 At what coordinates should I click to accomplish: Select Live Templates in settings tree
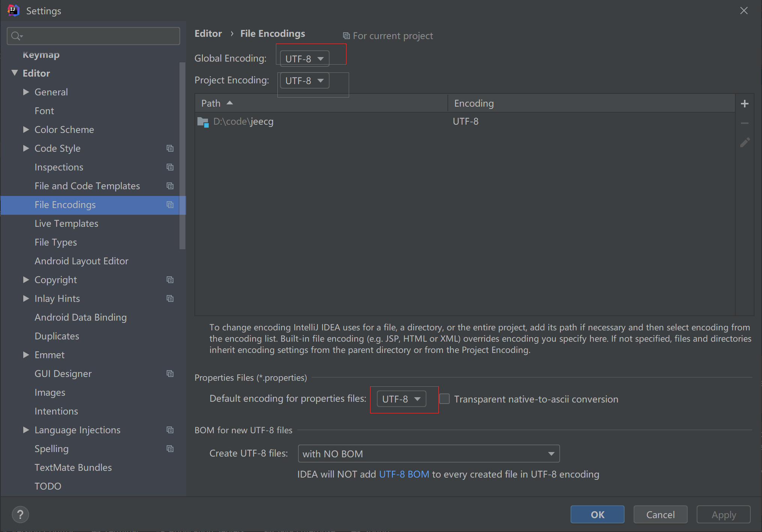(66, 223)
